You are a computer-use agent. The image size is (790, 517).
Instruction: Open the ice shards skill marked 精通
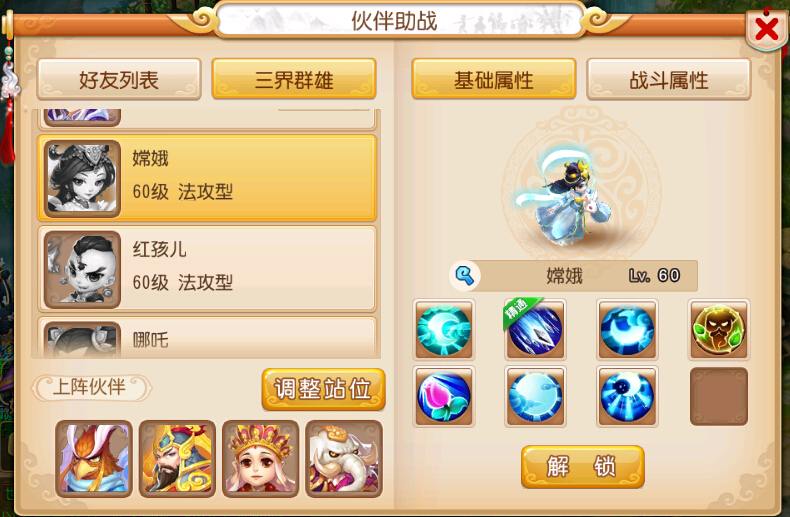[x=535, y=330]
